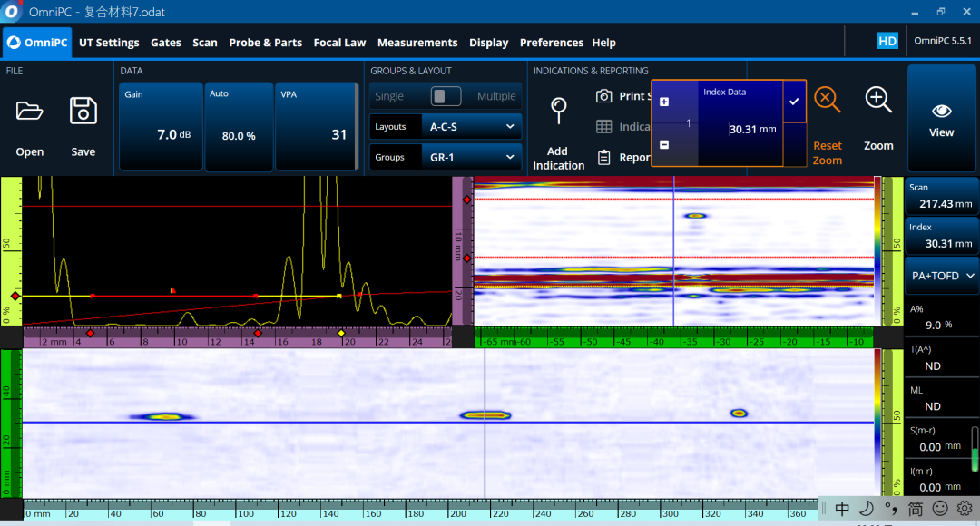Click the Add Indication pin icon
The width and height of the screenshot is (980, 526).
559,112
